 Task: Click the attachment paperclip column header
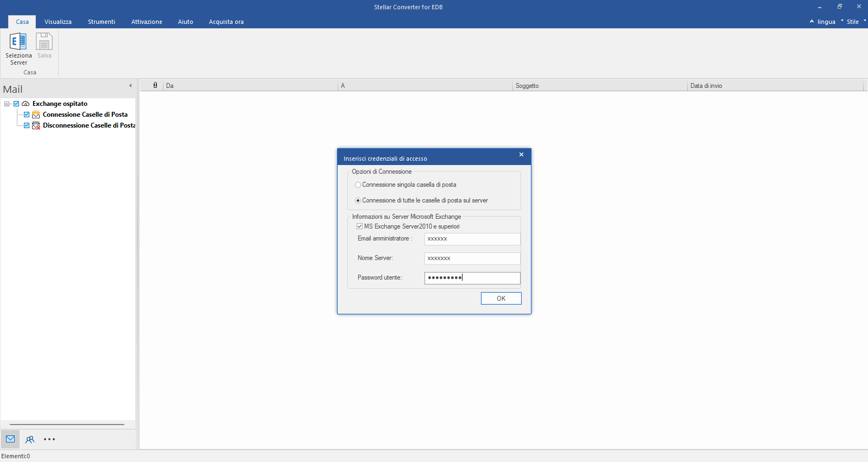(155, 86)
